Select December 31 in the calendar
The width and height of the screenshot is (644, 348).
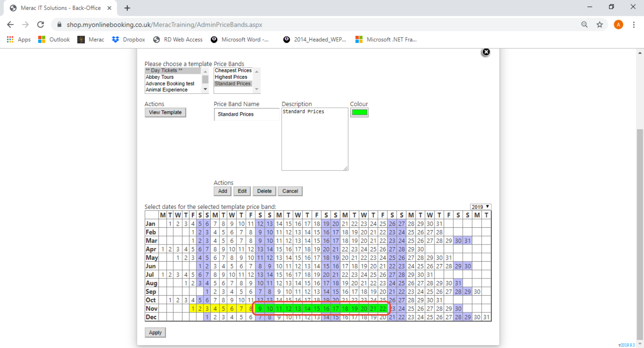click(486, 317)
